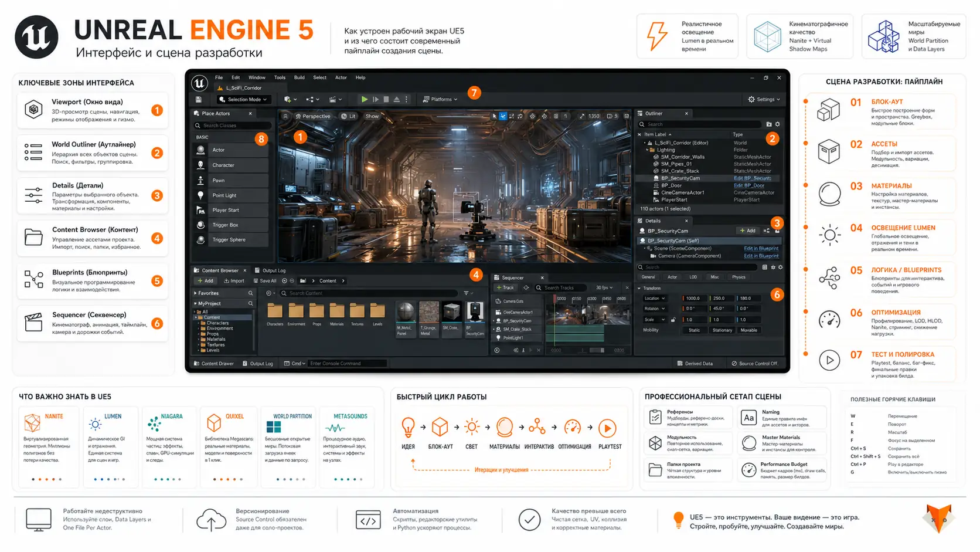Select the M_Metal_Panel material thumbnail
The width and height of the screenshot is (980, 552).
point(406,319)
